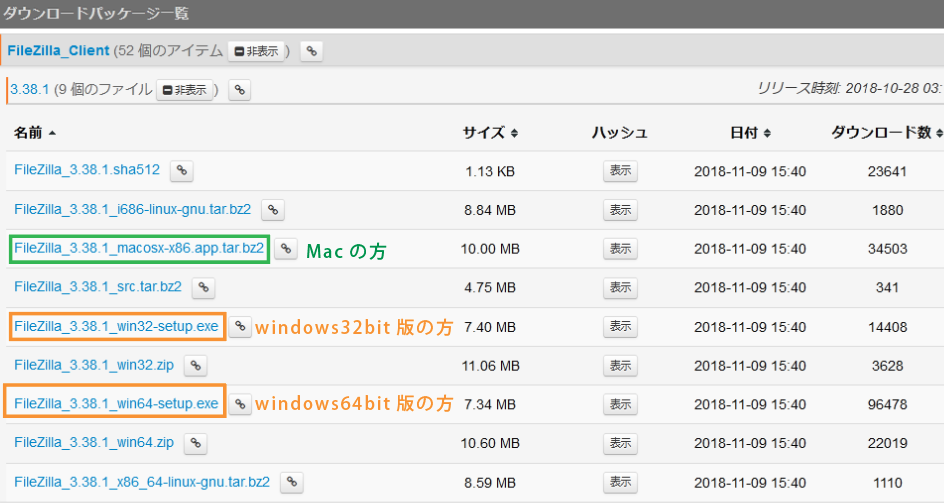Download FileZilla_3.38.1_win32.zip archive
Image resolution: width=944 pixels, height=504 pixels.
94,365
